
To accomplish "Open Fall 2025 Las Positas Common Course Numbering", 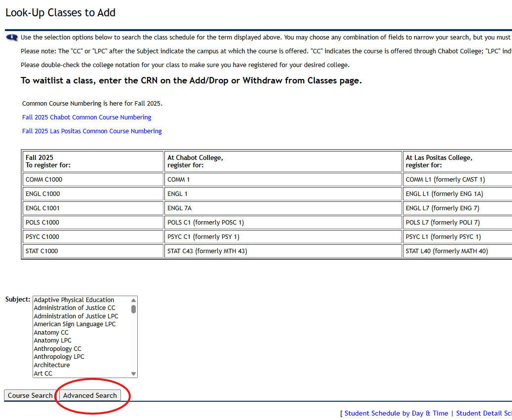I will [x=92, y=131].
